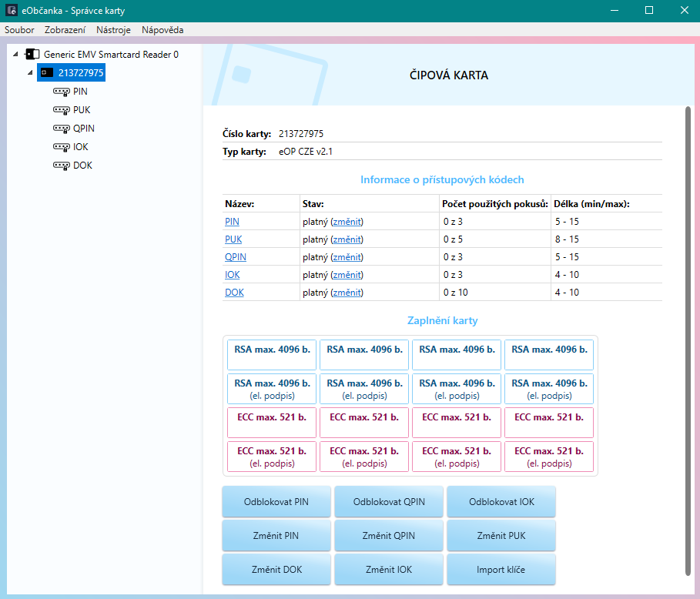The image size is (700, 599).
Task: Collapse the card 213727975 tree node
Action: (30, 73)
